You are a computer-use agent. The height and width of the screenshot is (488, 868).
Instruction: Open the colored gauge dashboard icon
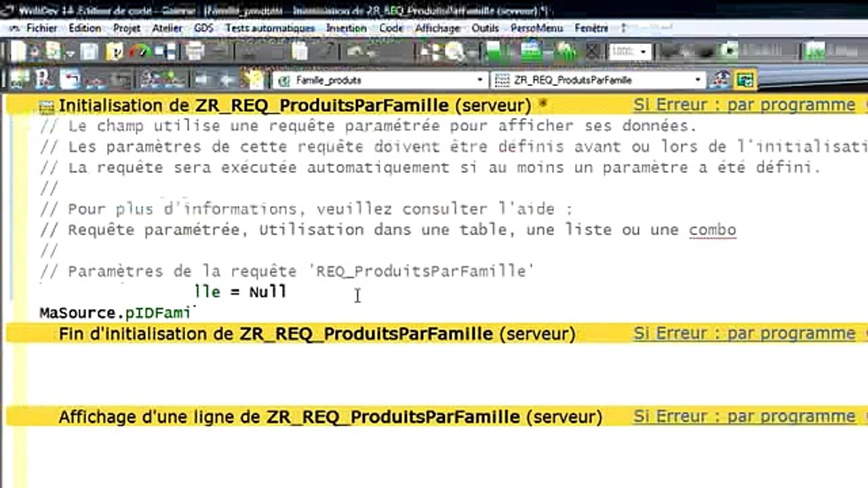(140, 52)
